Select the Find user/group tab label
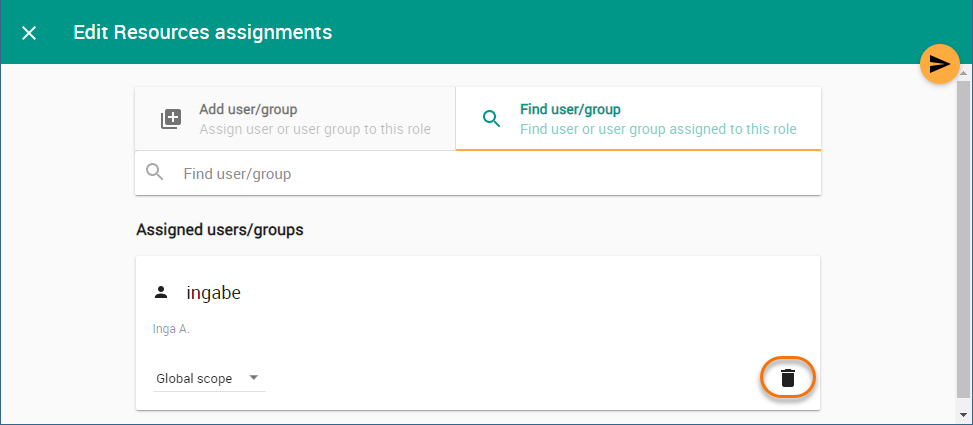The image size is (973, 425). click(x=572, y=109)
